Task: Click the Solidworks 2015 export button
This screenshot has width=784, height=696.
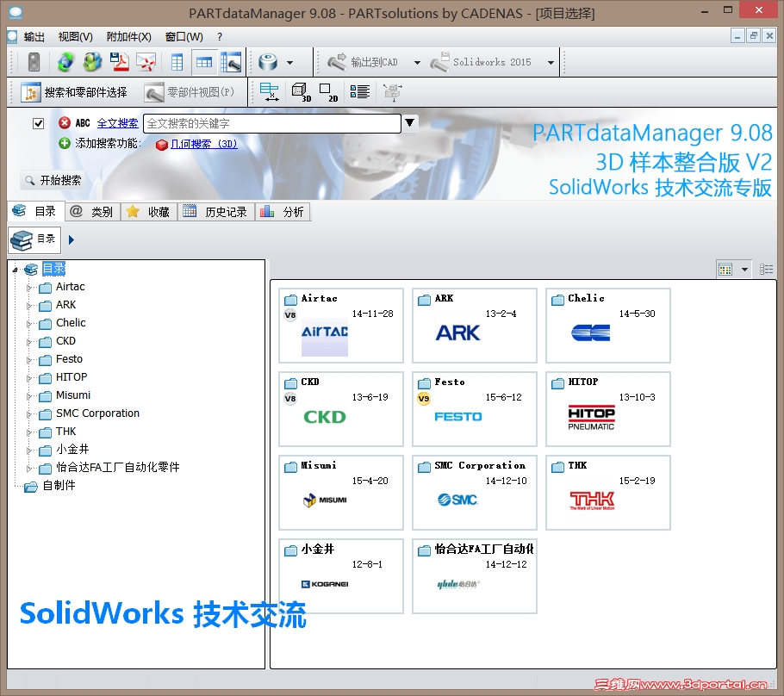Action: click(481, 62)
